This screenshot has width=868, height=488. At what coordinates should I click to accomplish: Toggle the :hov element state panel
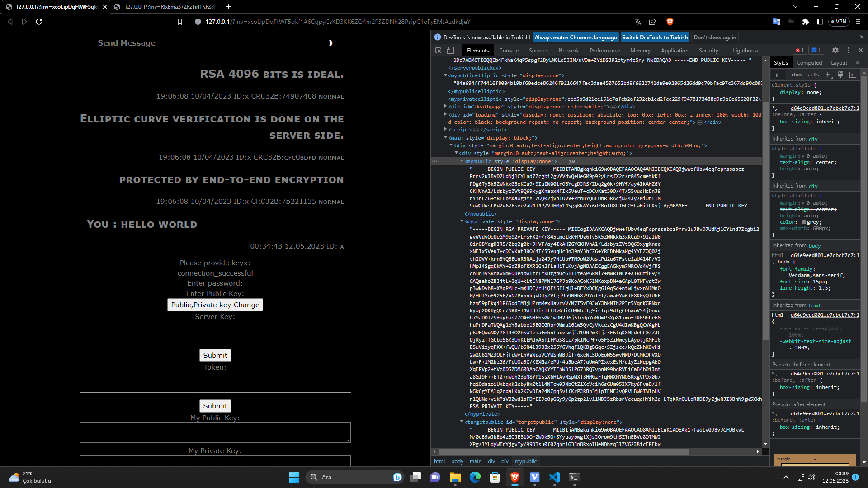click(x=797, y=75)
